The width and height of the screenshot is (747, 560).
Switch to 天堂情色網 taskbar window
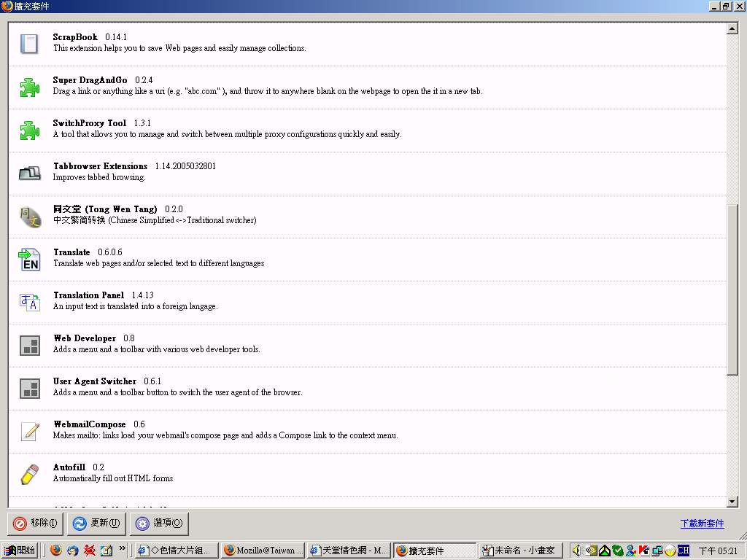(349, 551)
